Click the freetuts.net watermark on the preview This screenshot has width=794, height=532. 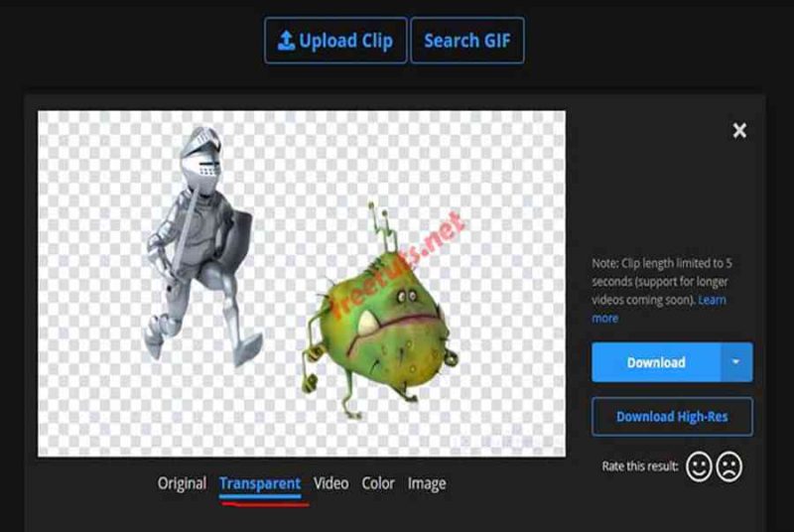point(398,266)
